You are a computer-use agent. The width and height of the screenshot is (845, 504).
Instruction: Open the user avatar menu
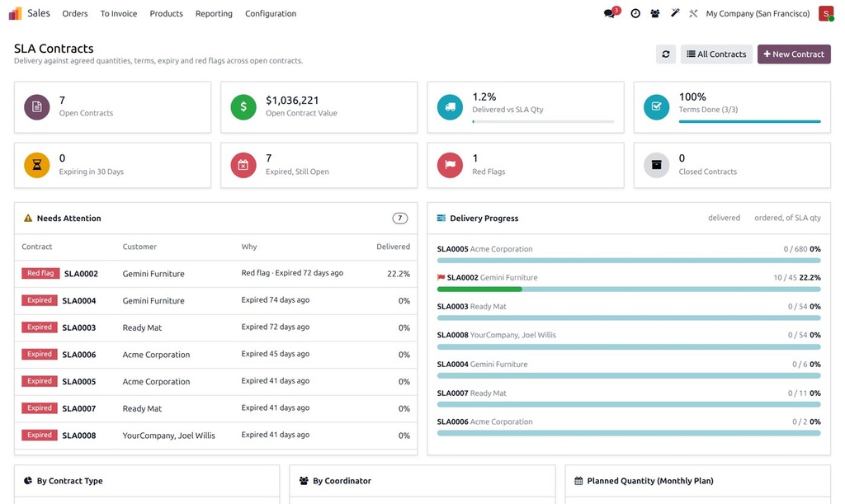click(825, 13)
